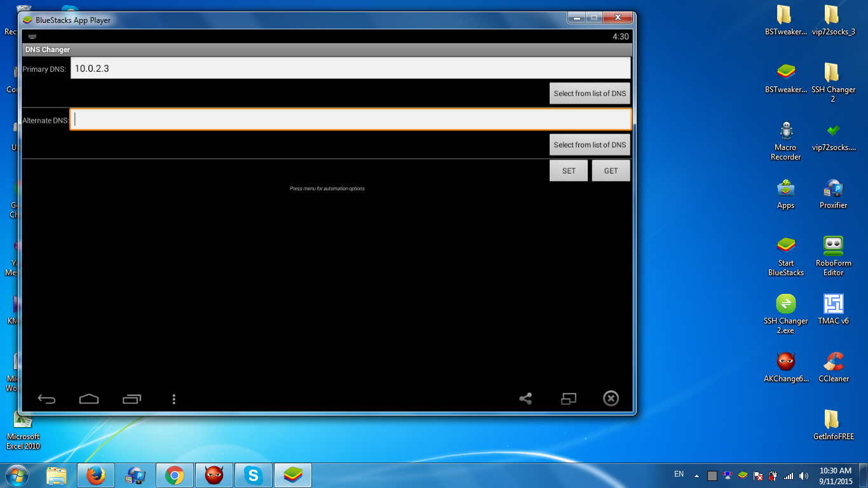The width and height of the screenshot is (868, 488).
Task: Tap the Android home button in BlueStacks
Action: 89,399
